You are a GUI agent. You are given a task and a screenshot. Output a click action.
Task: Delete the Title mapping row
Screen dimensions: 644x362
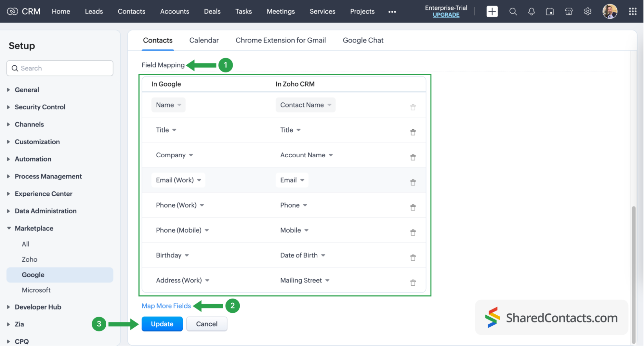point(413,132)
